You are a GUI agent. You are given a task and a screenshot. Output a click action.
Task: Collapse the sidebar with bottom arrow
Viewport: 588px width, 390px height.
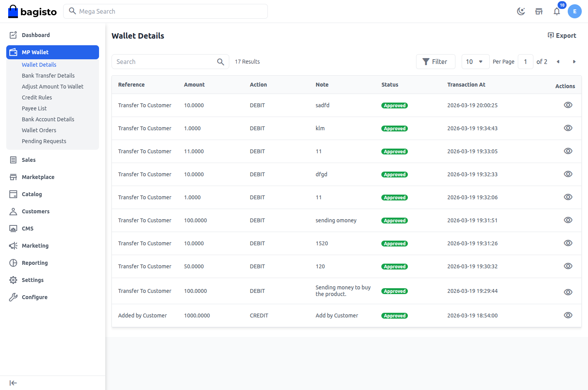coord(13,383)
